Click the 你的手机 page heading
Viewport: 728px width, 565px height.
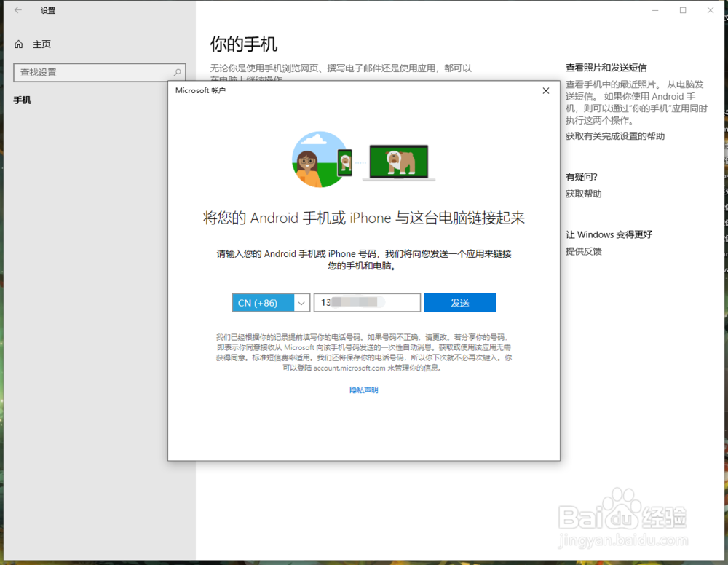click(243, 44)
